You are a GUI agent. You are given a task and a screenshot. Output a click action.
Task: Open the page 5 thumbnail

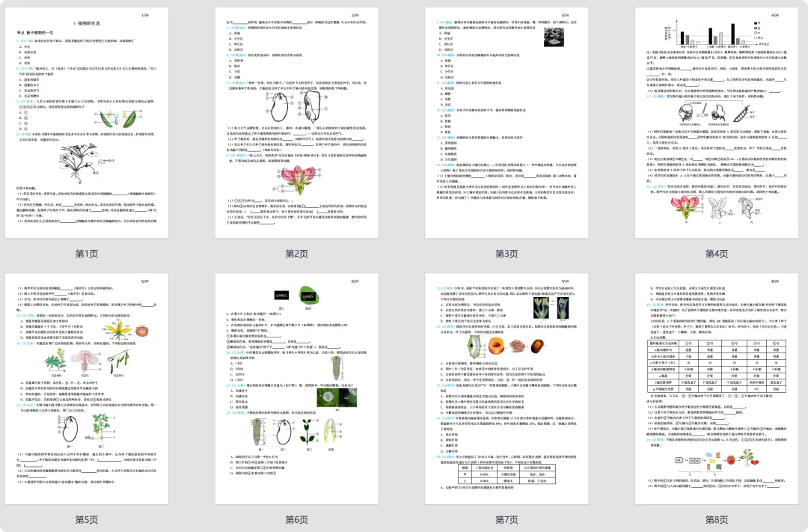click(x=87, y=388)
